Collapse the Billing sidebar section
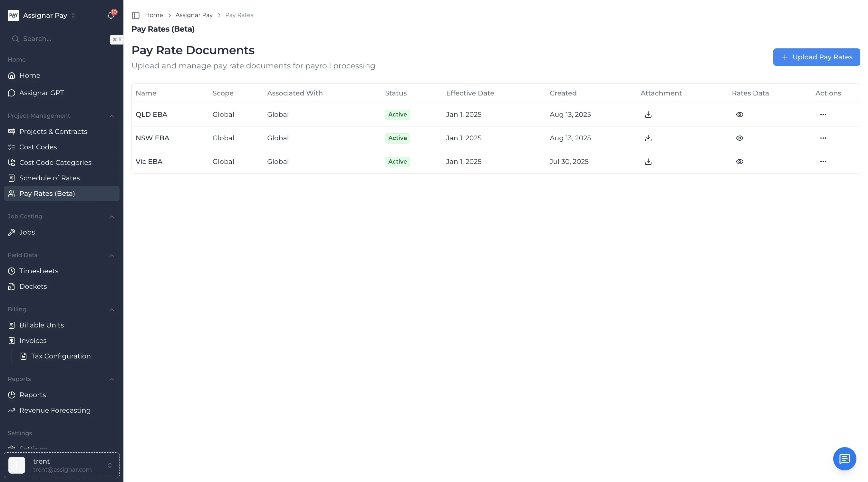 112,310
